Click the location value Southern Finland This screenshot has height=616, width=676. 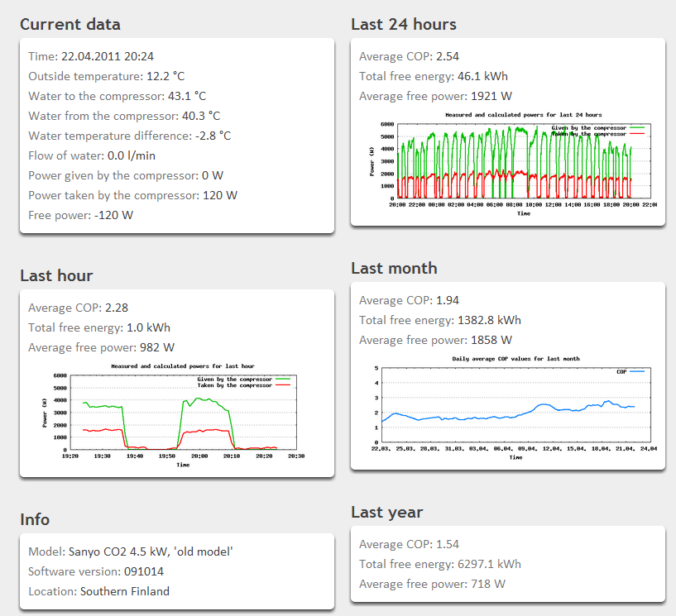click(x=124, y=591)
